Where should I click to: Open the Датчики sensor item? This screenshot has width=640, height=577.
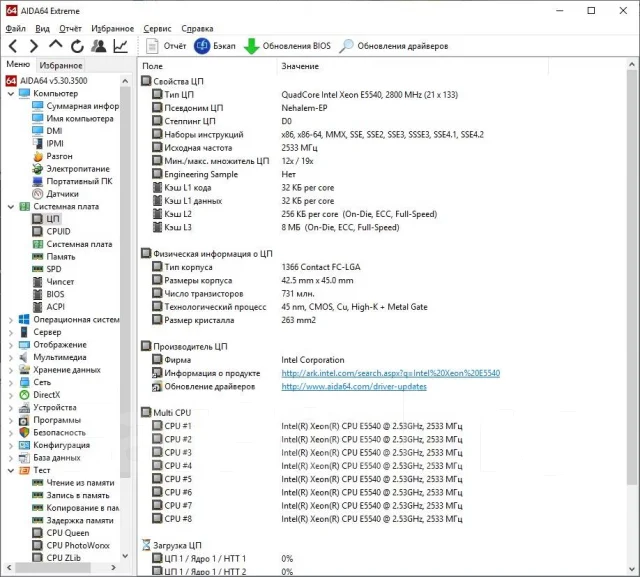tap(56, 194)
